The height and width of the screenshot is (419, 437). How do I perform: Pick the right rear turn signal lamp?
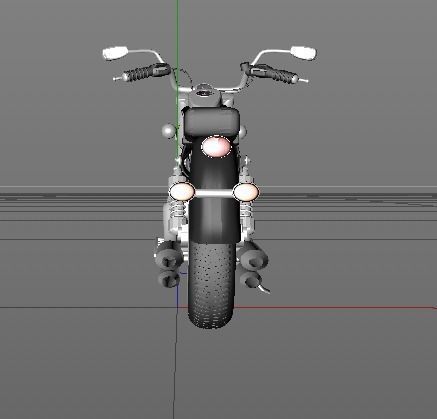(246, 192)
